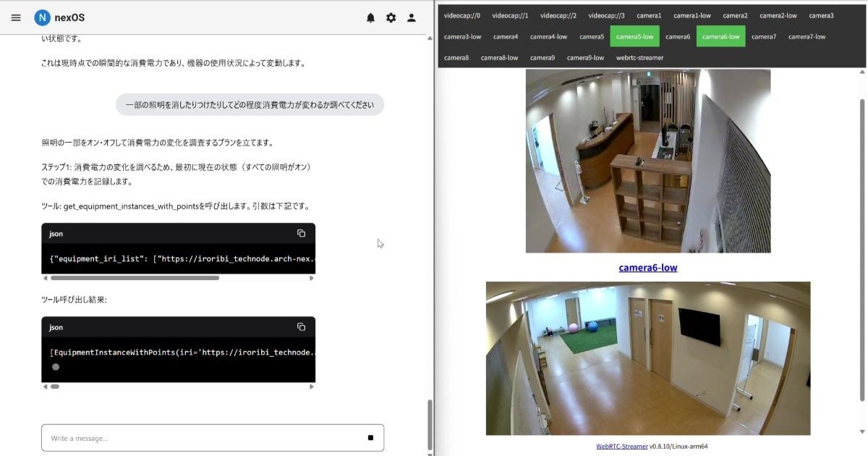Viewport: 868px width, 456px height.
Task: Copy the EquipmentInstanceWithPoints result code block
Action: [301, 326]
